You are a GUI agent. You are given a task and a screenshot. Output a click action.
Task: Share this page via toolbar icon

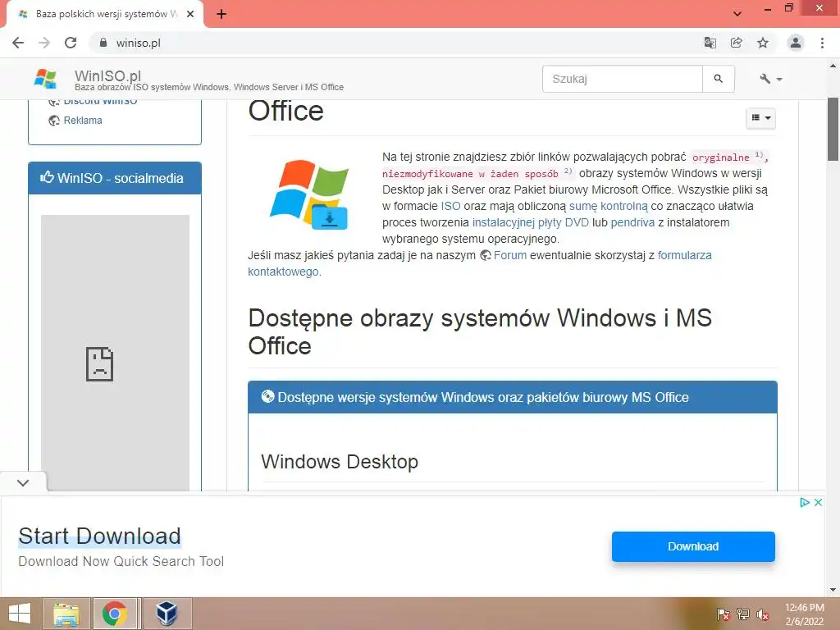pos(737,43)
